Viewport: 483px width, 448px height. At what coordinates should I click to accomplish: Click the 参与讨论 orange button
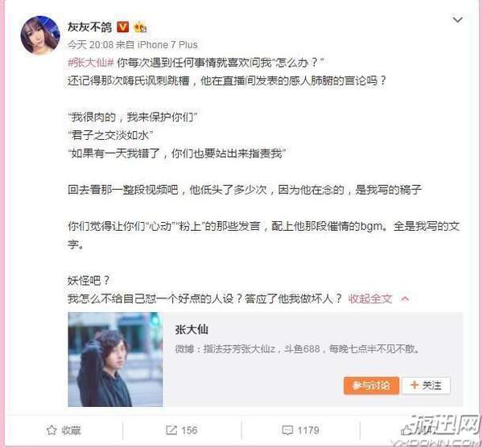tap(371, 385)
